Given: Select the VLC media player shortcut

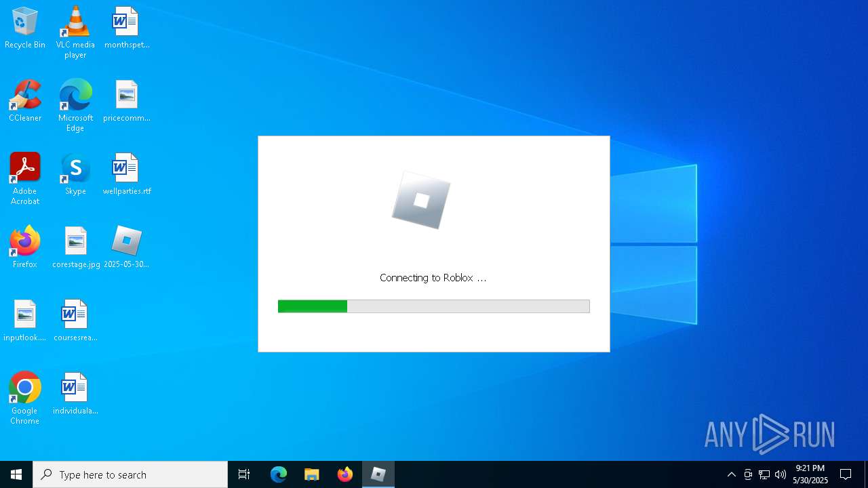Looking at the screenshot, I should pos(75,33).
